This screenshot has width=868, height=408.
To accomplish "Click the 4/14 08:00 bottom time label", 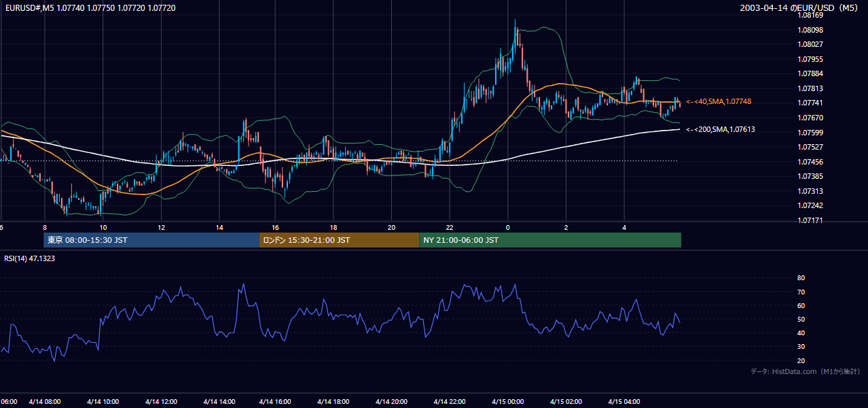I will [45, 402].
